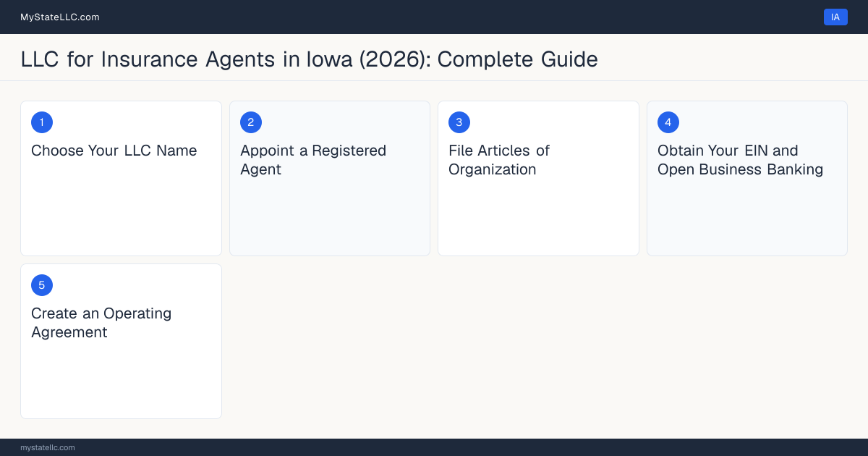The width and height of the screenshot is (868, 456).
Task: Open the mystatellc.com footer link
Action: coord(48,447)
